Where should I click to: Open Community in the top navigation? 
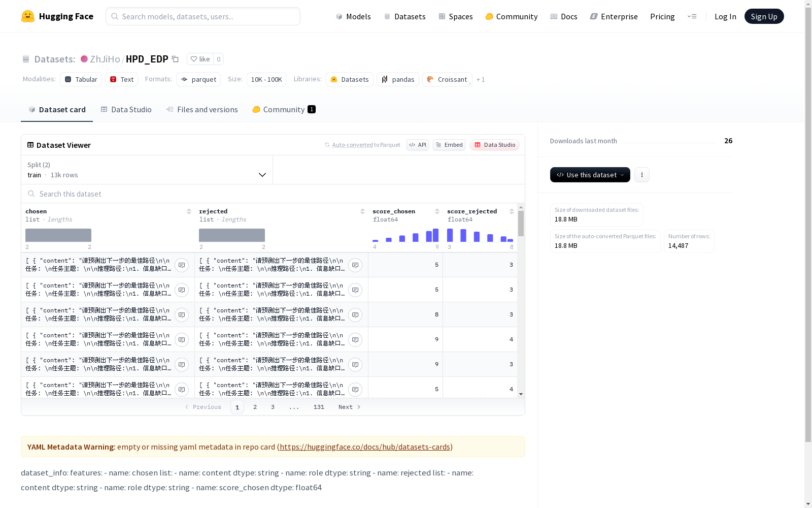tap(511, 16)
